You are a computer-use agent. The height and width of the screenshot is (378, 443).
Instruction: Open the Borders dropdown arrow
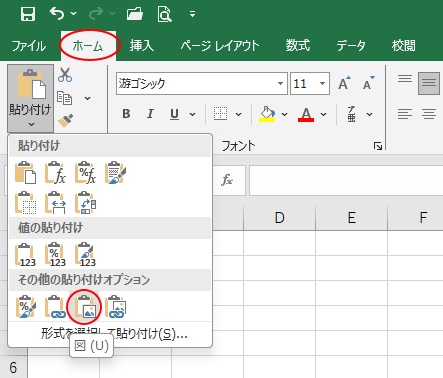(x=238, y=114)
